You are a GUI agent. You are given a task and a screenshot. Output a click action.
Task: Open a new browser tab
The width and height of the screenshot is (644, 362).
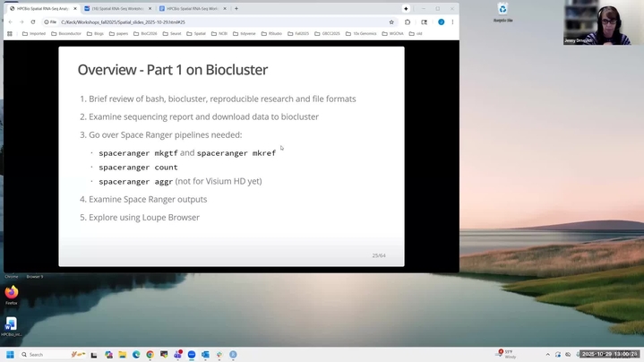point(236,8)
